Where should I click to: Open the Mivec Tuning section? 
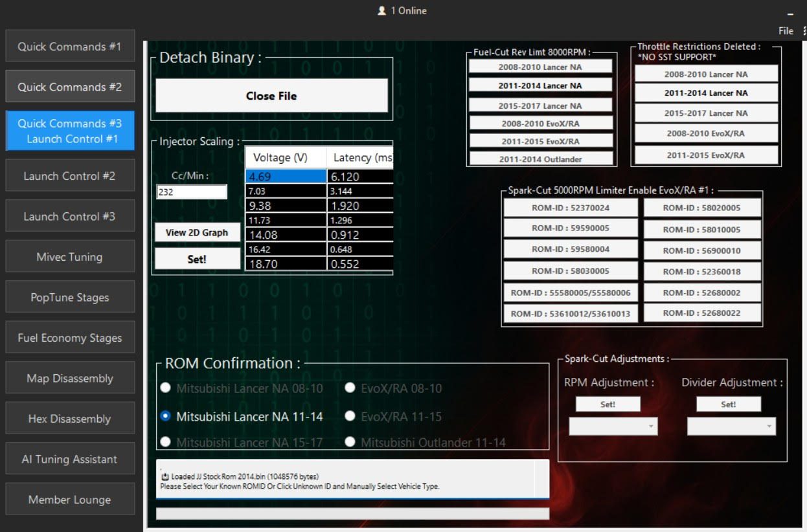point(70,257)
